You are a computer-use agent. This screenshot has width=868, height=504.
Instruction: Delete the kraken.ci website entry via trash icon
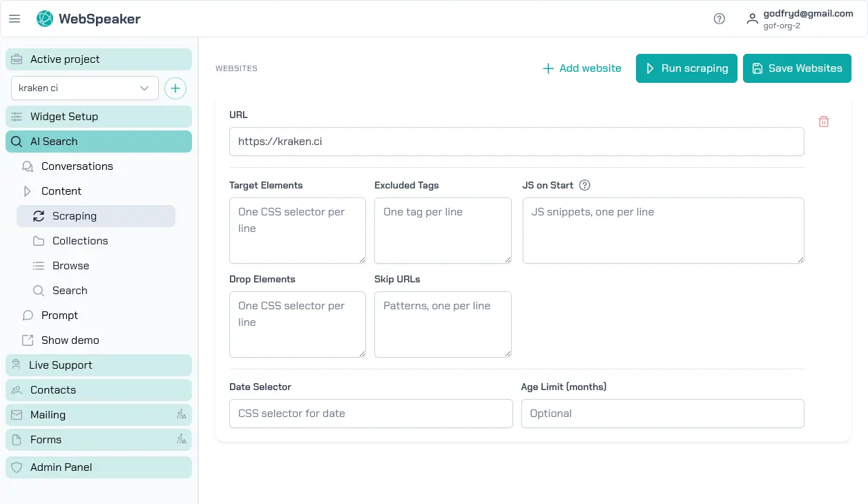823,121
